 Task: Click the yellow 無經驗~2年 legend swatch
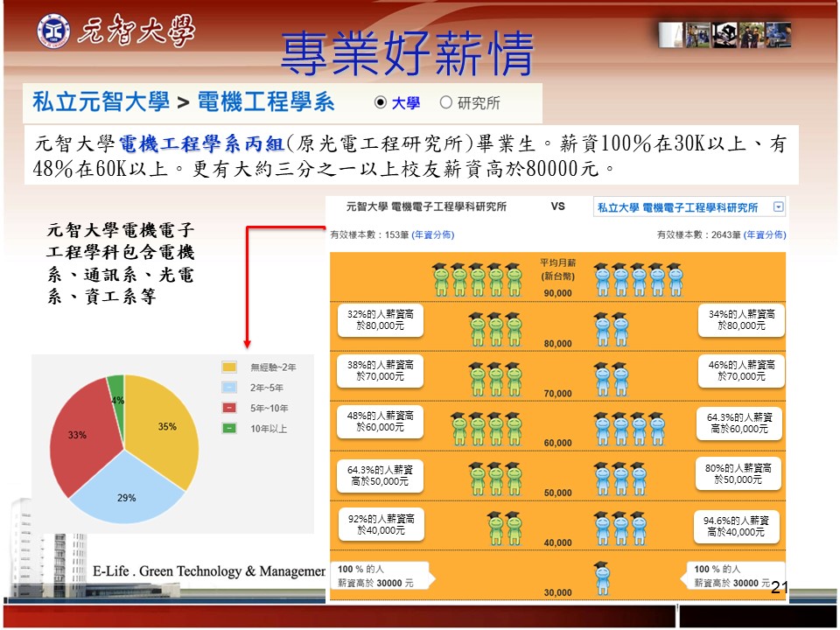[229, 367]
